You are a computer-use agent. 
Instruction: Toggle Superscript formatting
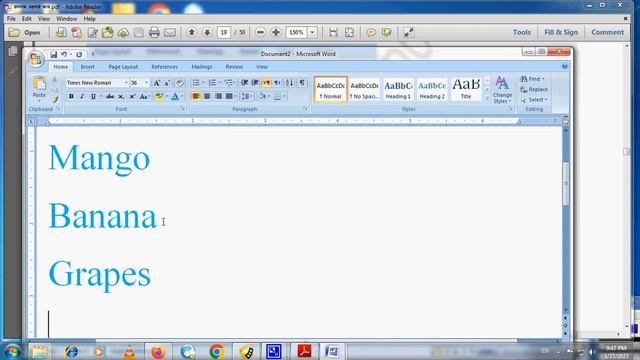[x=132, y=97]
